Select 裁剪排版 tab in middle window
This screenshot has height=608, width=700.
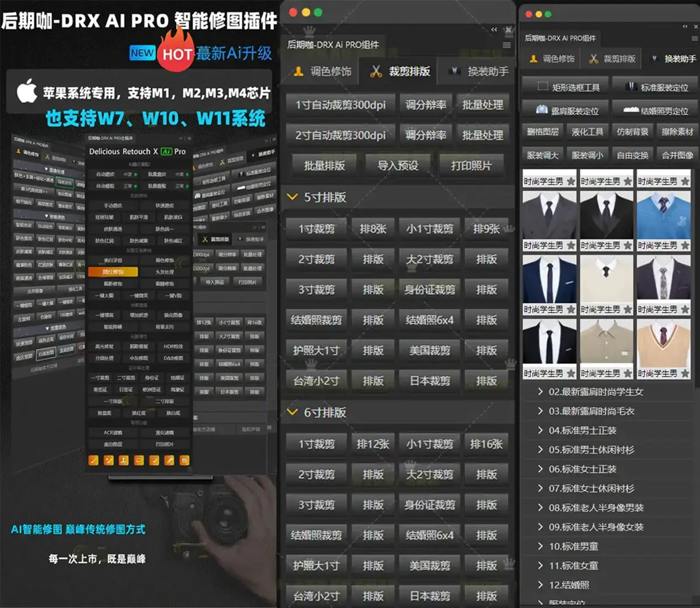(401, 71)
